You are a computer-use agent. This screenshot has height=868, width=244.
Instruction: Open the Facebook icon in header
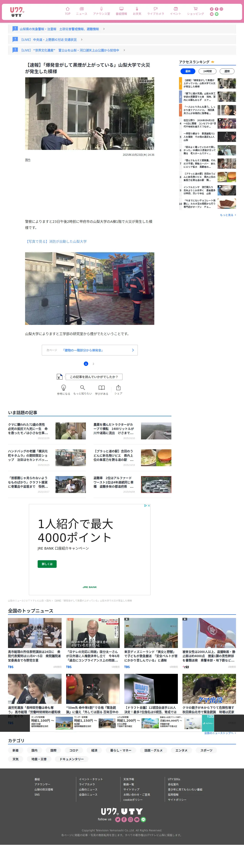pos(216,9)
